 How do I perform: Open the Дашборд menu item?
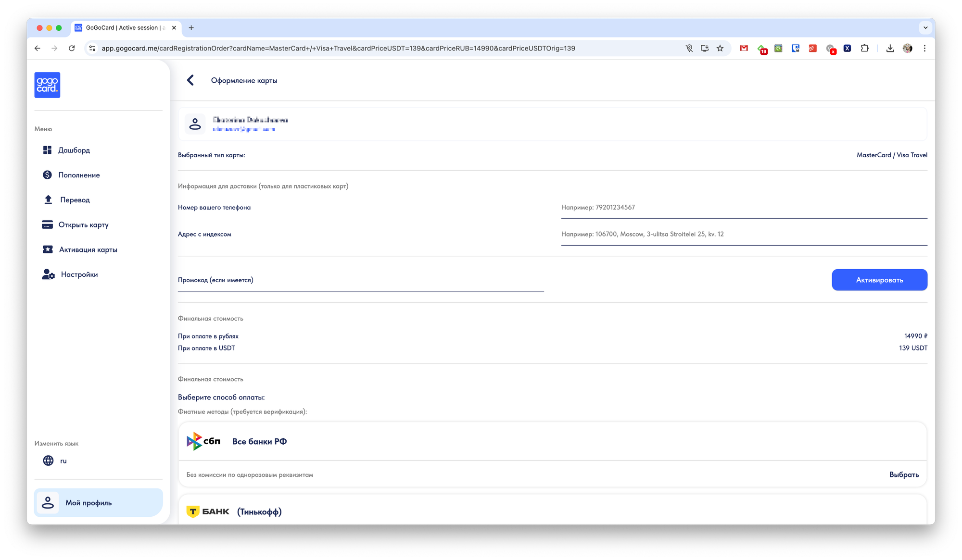click(x=74, y=150)
